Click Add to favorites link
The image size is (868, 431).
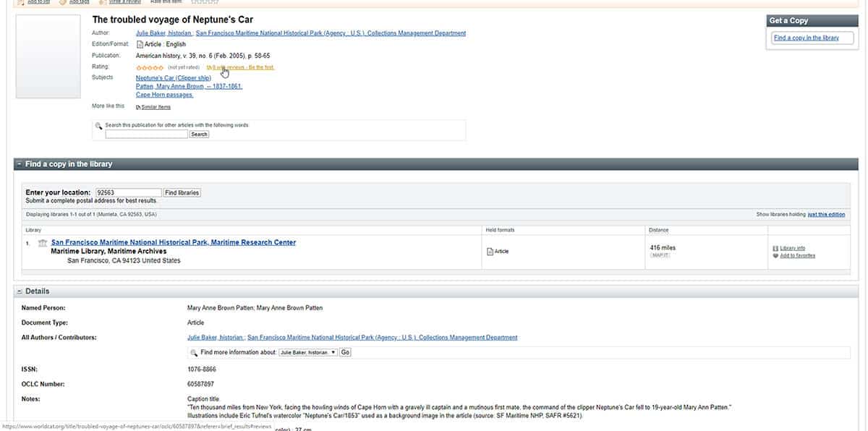tap(798, 255)
